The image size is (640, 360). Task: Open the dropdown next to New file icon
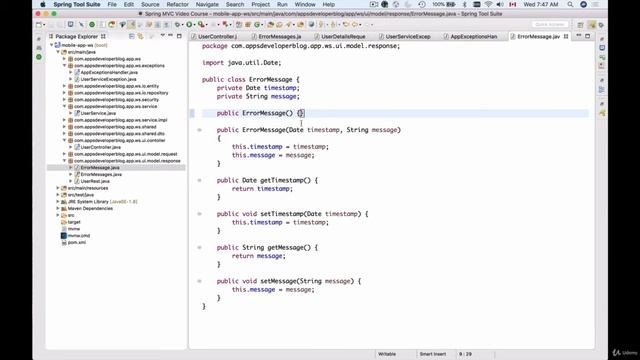click(44, 25)
